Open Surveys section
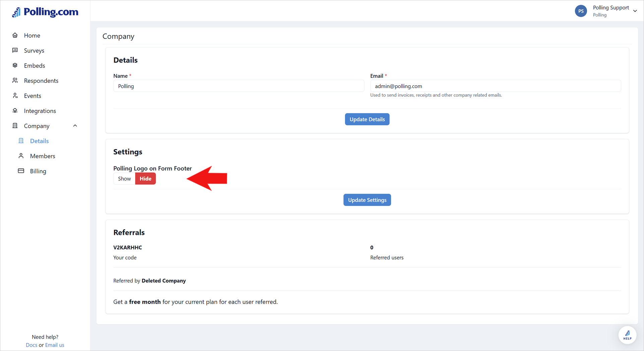The width and height of the screenshot is (644, 351). click(34, 51)
